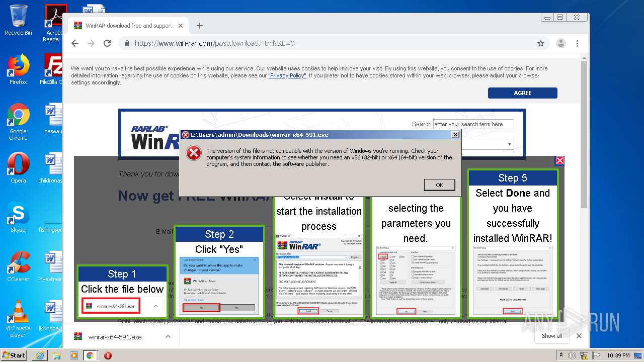Click the Chrome forward arrow
This screenshot has width=644, height=362.
(x=91, y=43)
